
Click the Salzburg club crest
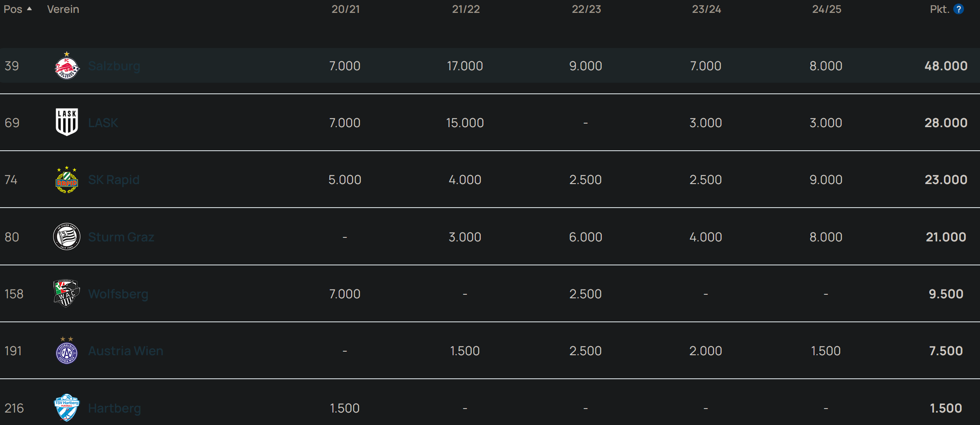[x=67, y=66]
